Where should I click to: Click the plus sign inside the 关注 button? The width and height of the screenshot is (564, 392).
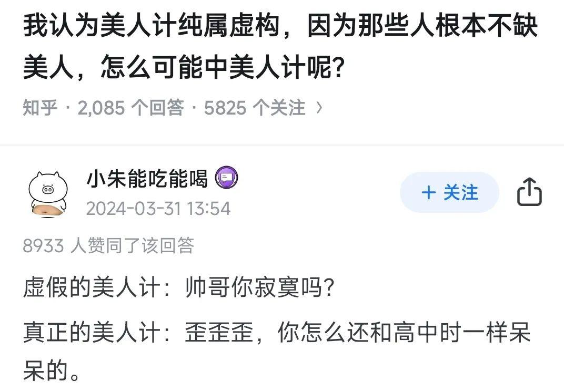(429, 193)
